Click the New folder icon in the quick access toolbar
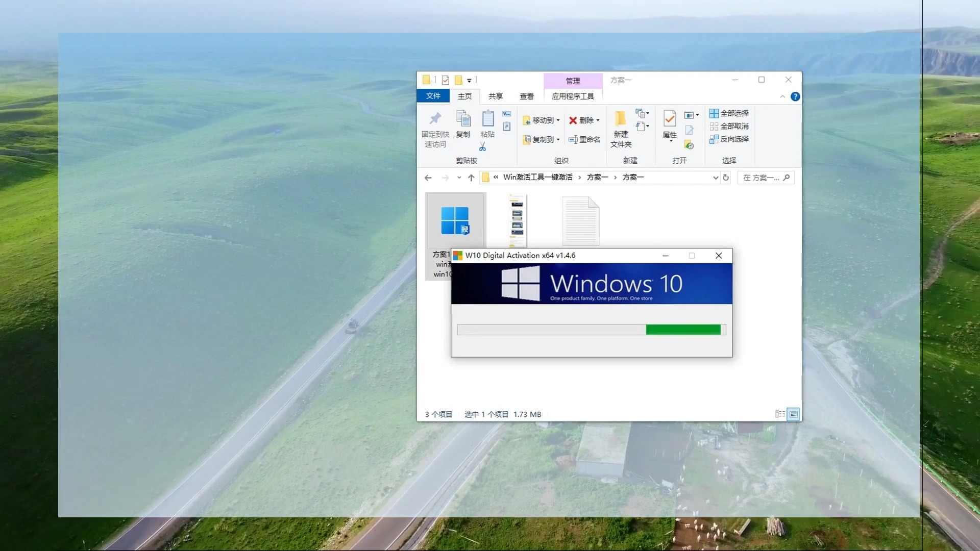Screen dimensions: 980x551 click(458, 80)
